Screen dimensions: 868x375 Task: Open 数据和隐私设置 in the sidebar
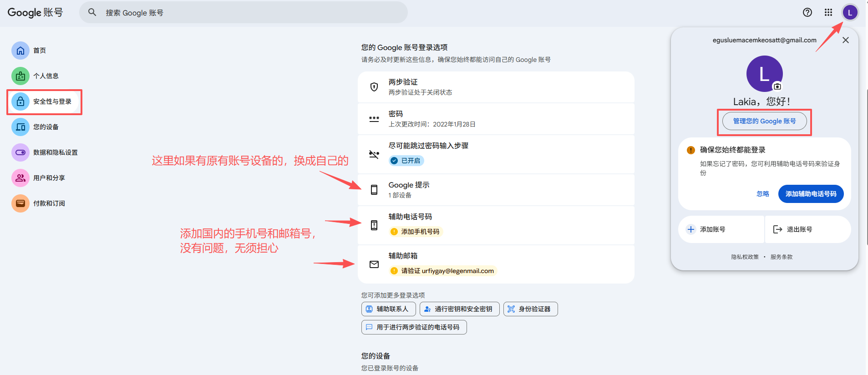pos(56,152)
